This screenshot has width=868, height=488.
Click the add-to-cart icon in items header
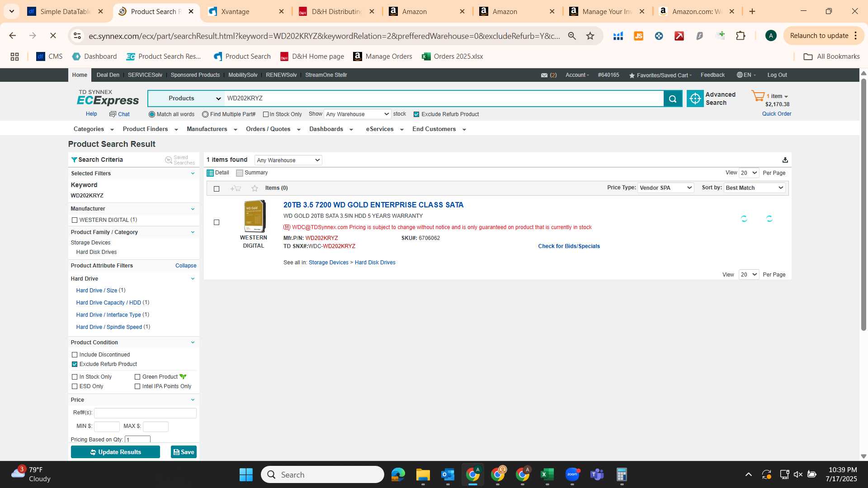click(236, 188)
